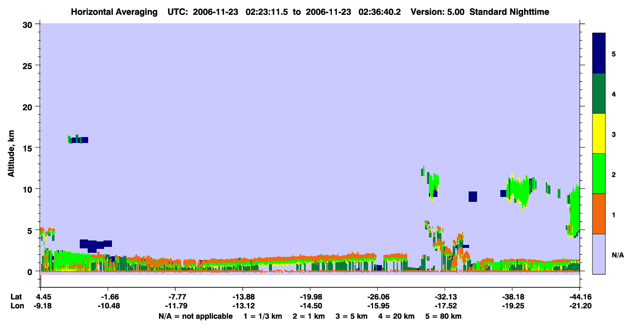
Task: Click longitude value -10.48
Action: (x=108, y=306)
